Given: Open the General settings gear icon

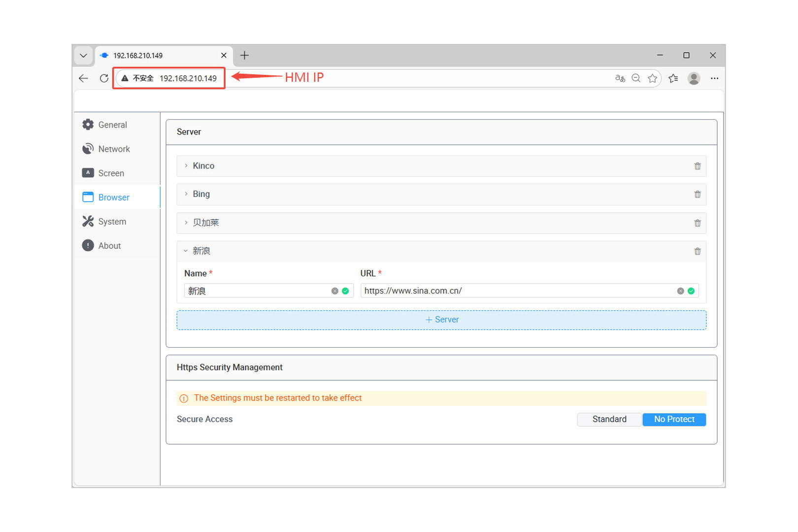Looking at the screenshot, I should coord(88,125).
